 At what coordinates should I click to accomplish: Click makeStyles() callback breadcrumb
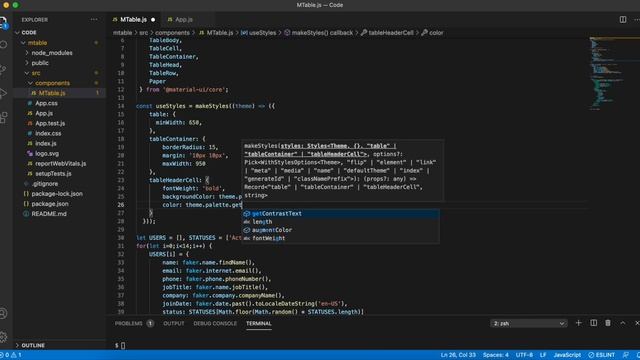tap(322, 33)
